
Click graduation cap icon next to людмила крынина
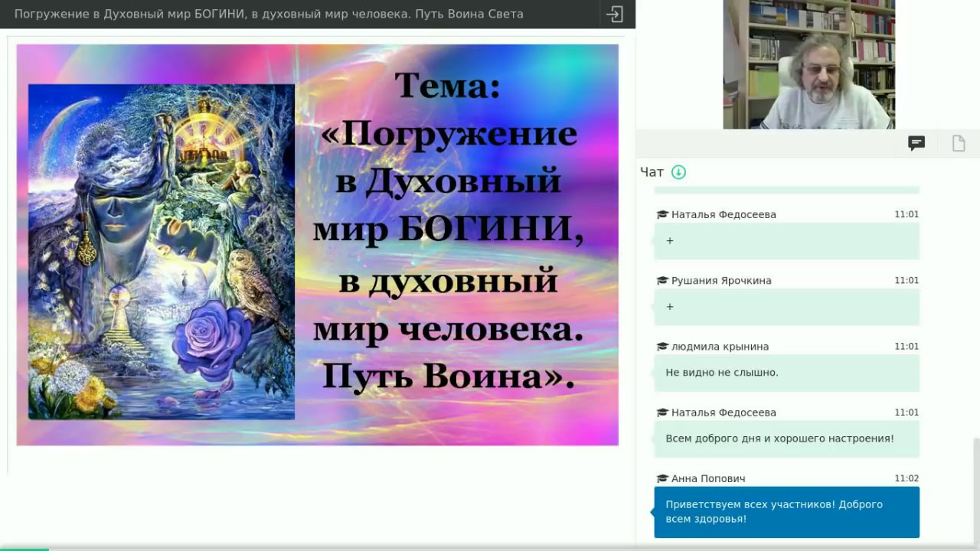point(662,347)
